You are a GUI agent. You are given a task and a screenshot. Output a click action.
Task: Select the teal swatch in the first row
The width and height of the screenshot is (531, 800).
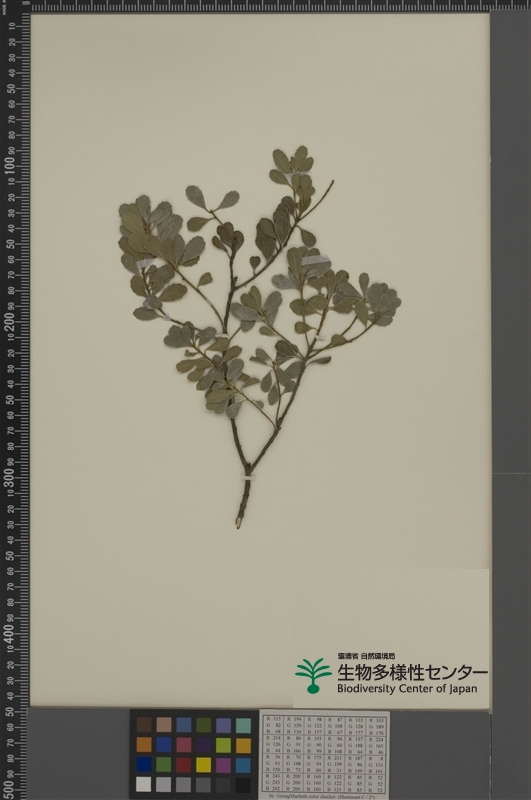[243, 725]
